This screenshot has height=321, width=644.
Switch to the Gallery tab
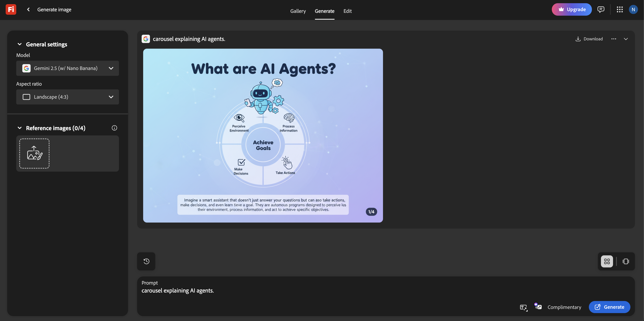click(298, 11)
